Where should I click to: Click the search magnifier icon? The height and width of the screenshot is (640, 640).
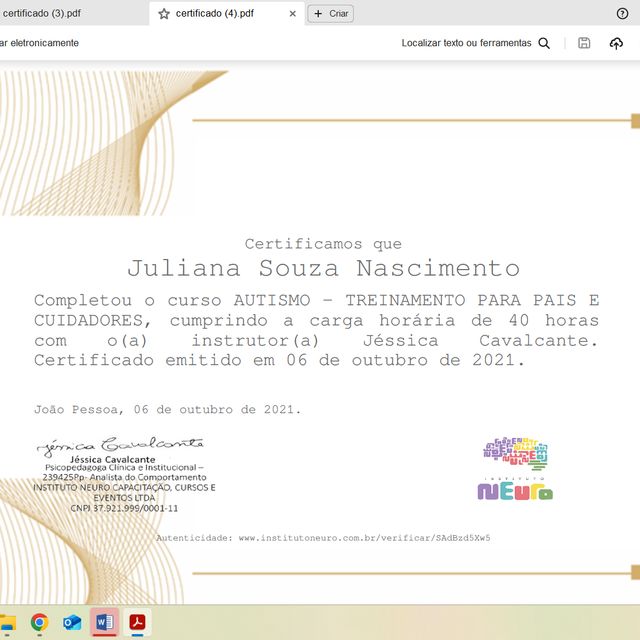[544, 43]
